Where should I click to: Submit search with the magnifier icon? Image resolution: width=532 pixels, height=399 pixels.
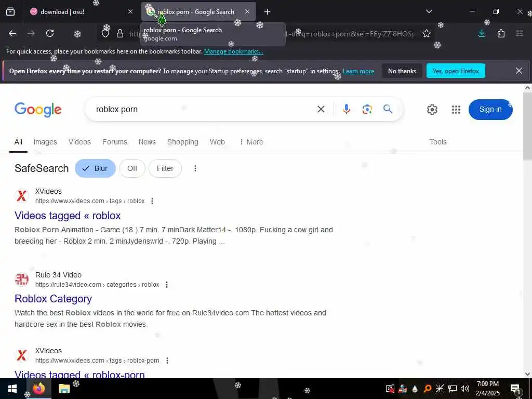[388, 109]
